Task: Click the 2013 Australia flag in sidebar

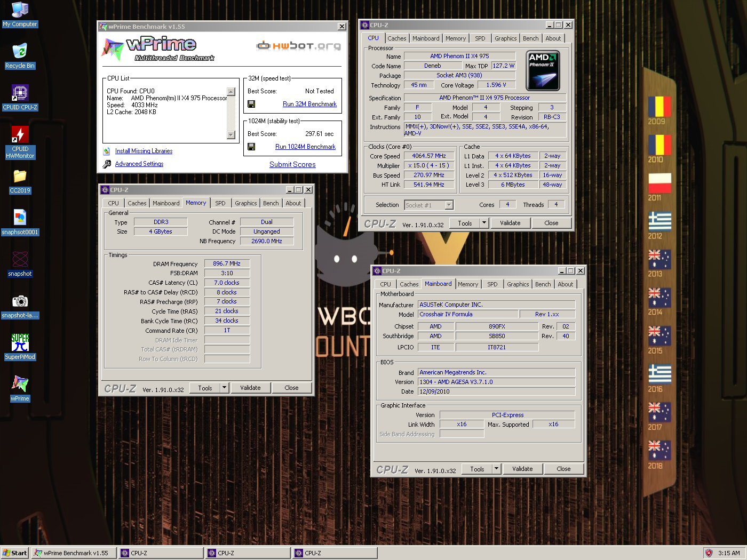Action: coord(659,259)
